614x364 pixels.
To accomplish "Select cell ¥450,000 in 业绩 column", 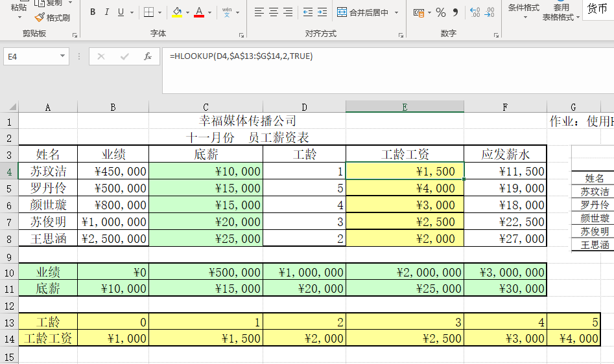I will [113, 171].
